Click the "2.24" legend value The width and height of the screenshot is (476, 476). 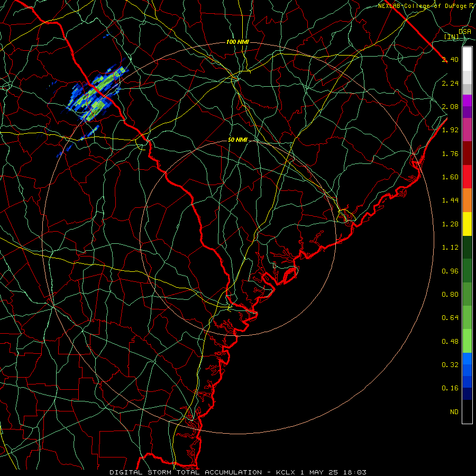pos(450,83)
